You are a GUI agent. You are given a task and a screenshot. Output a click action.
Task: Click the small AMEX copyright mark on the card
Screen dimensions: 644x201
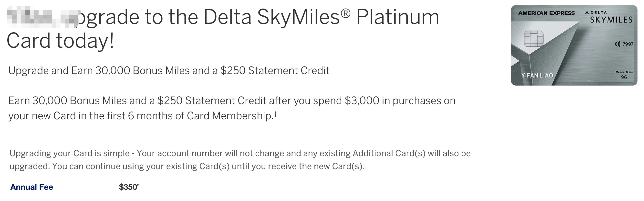[x=589, y=81]
